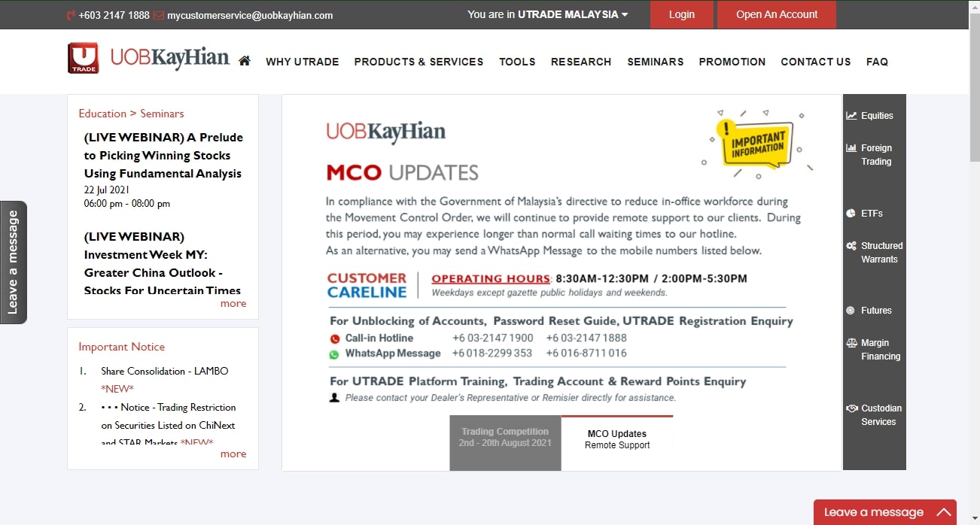Click the WhatsApp number +6 016-8711 016
Screen dimensions: 980x525
pyautogui.click(x=586, y=354)
